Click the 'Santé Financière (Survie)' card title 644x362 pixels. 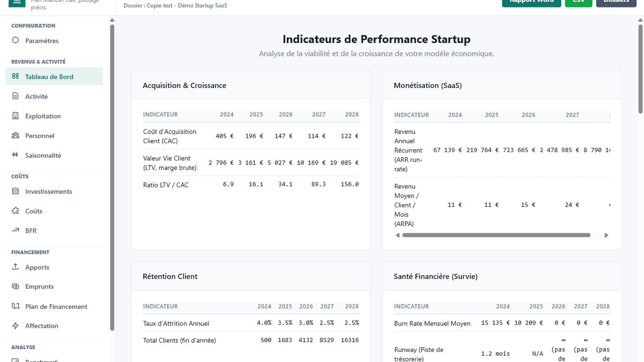[x=436, y=276]
